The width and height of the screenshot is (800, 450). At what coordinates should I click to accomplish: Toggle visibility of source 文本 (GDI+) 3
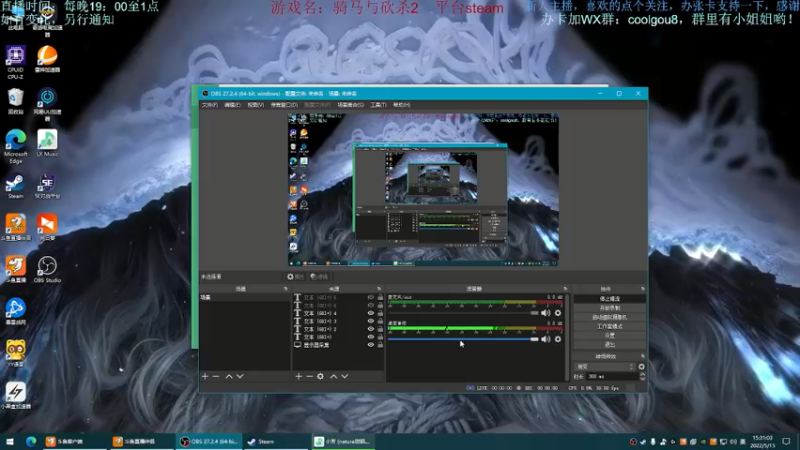pos(371,321)
